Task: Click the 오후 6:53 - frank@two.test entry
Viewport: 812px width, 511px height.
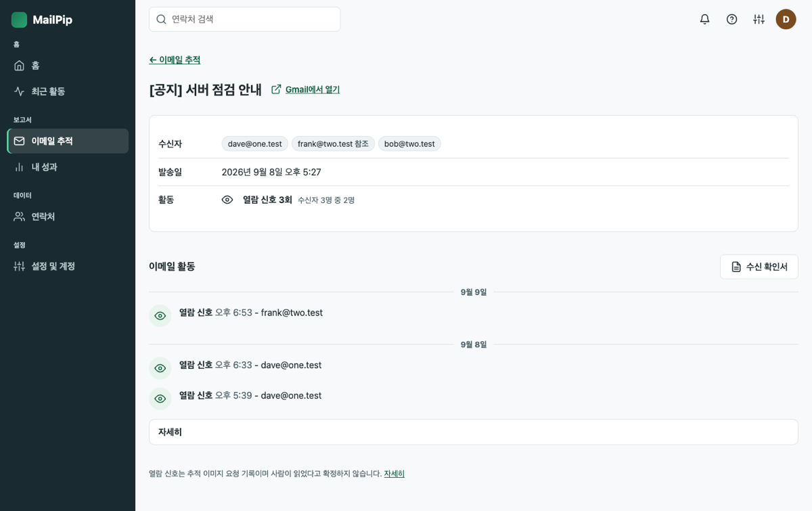Action: pyautogui.click(x=251, y=313)
